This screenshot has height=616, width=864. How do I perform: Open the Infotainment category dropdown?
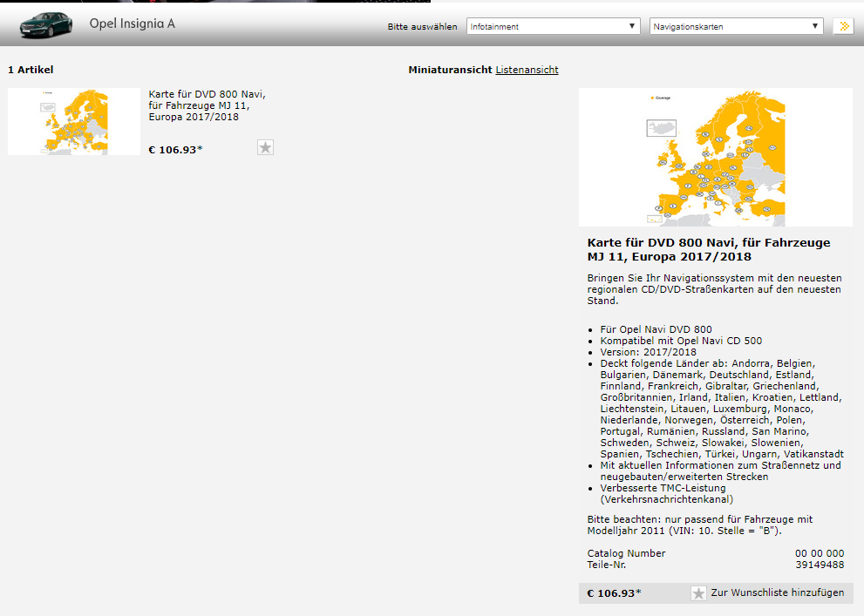click(x=554, y=26)
